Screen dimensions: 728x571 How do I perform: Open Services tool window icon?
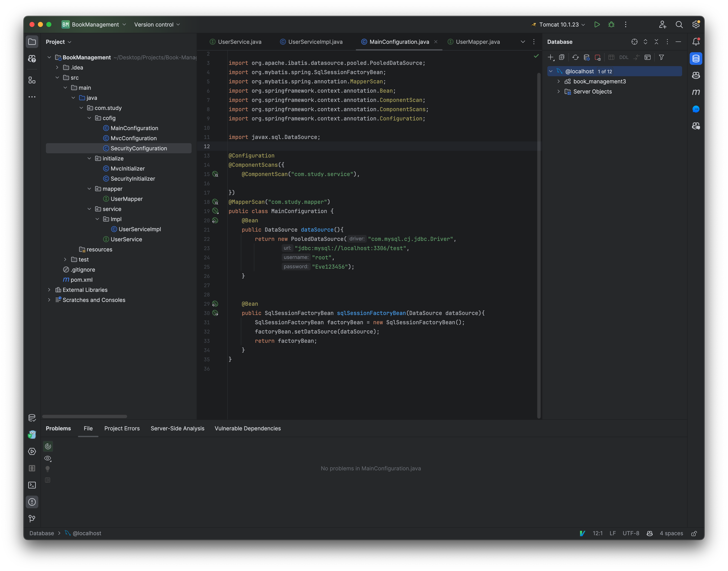pos(32,451)
